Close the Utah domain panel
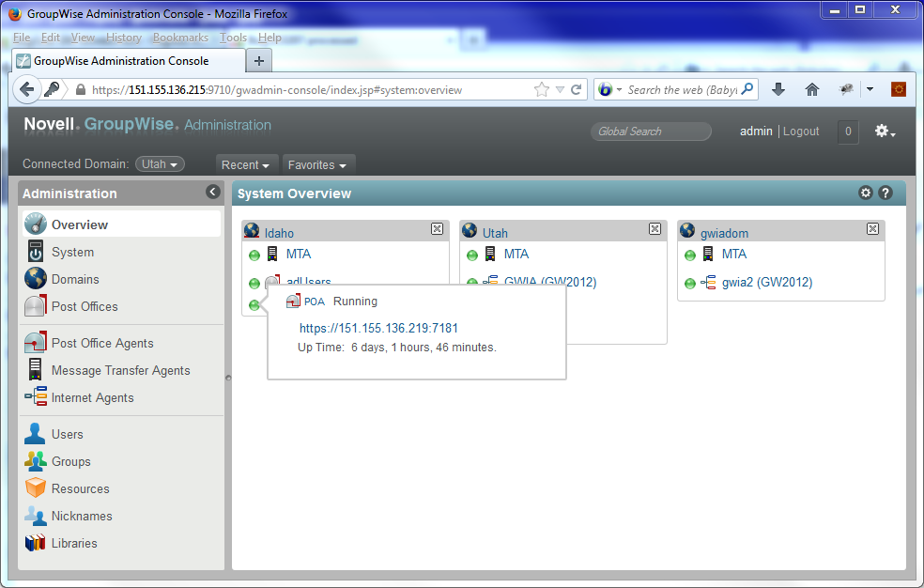Screen dimensions: 924x588 point(654,228)
